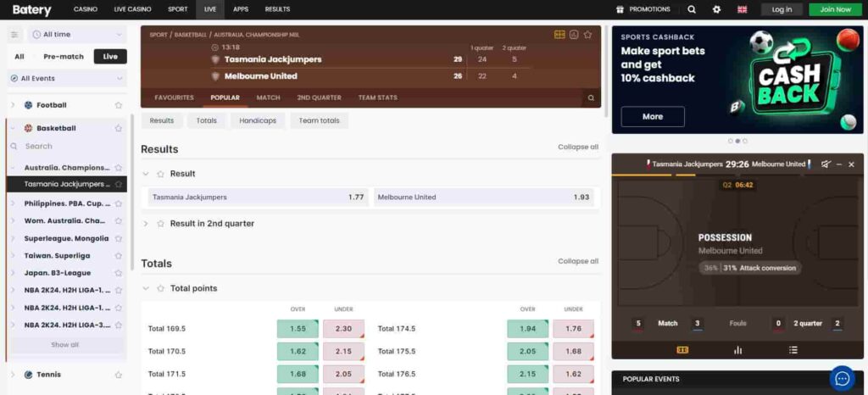Show all basketball leagues
Image resolution: width=868 pixels, height=395 pixels.
click(x=65, y=345)
